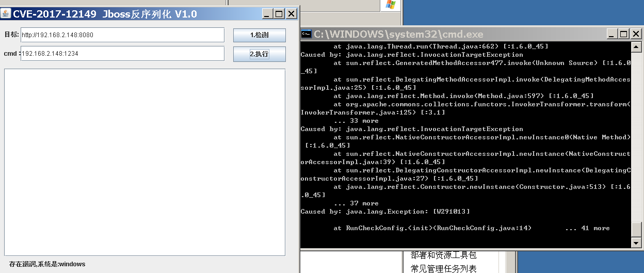
Task: Click the '... 33 more' console line
Action: point(356,121)
